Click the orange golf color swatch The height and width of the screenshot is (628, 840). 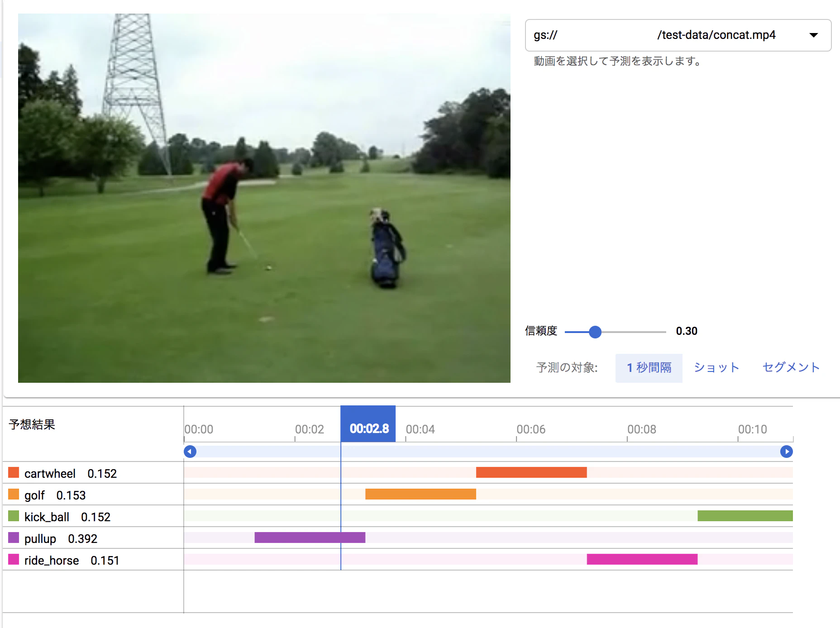tap(14, 495)
